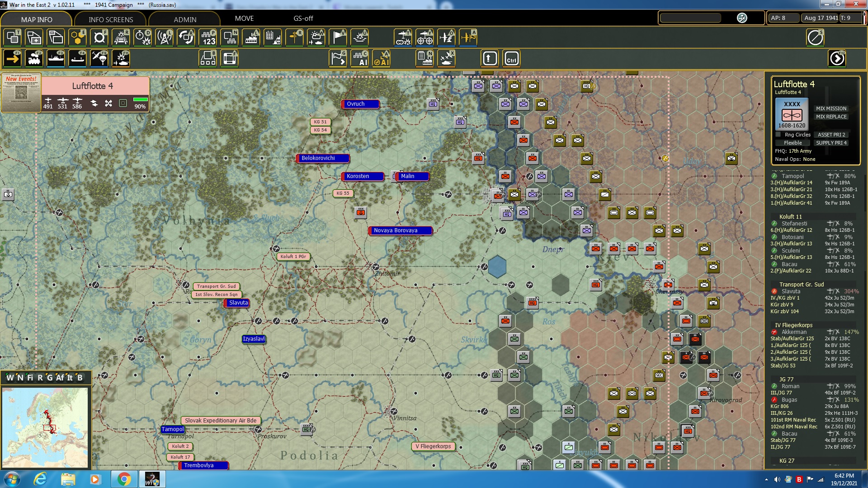Click the AI assist icon with C hotkey

pyautogui.click(x=360, y=59)
